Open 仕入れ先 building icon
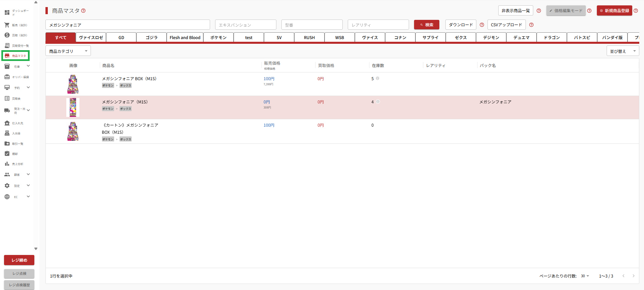644x290 pixels. (x=7, y=123)
